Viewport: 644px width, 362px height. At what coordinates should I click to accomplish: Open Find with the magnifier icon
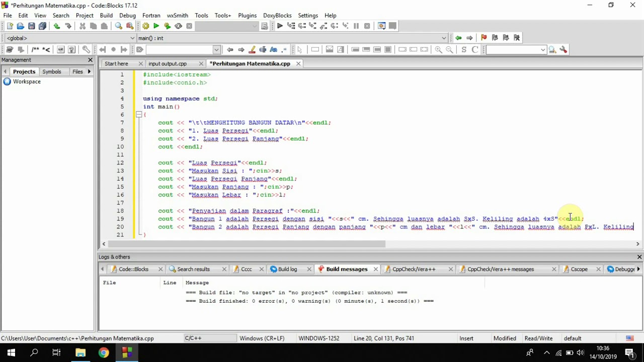119,26
